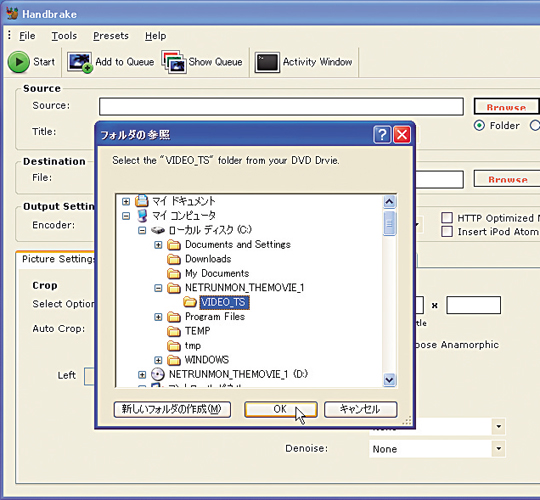540x500 pixels.
Task: Collapse the NETRUNMON_THEMOVIE_1 folder node
Action: (158, 288)
